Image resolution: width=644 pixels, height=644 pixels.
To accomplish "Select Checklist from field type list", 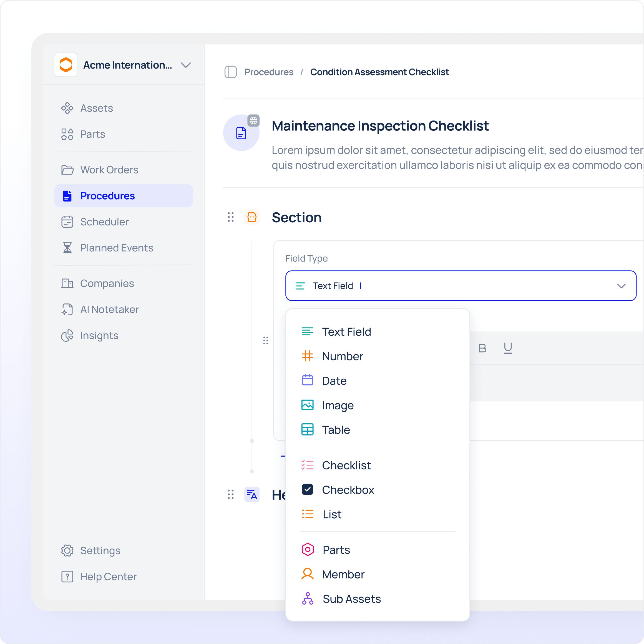I will tap(346, 465).
